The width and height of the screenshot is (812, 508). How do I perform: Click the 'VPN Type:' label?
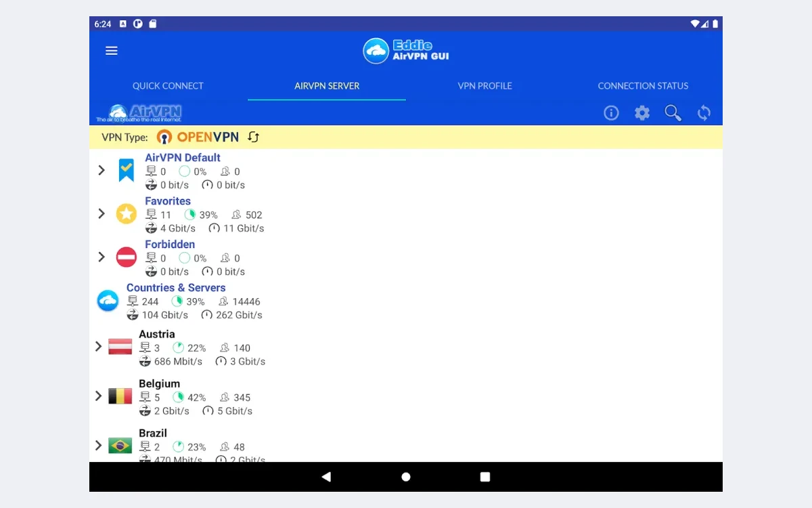point(125,137)
